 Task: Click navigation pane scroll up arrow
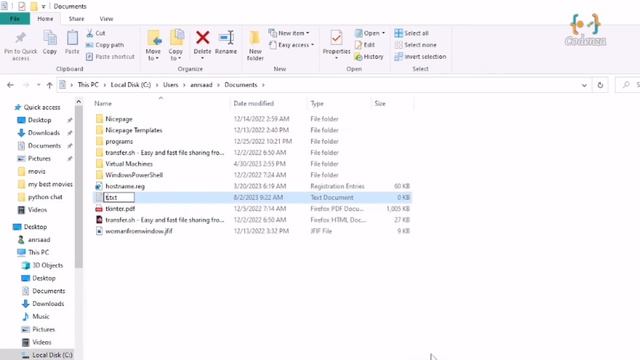78,101
